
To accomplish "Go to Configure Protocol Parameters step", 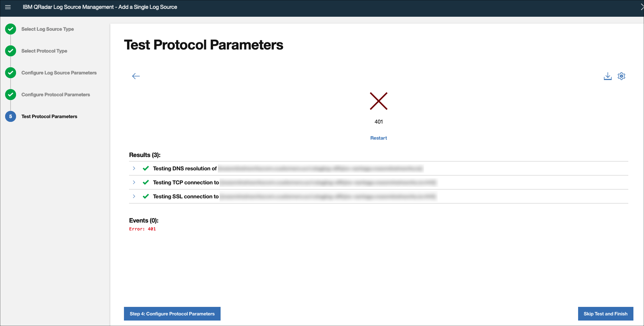I will click(56, 95).
